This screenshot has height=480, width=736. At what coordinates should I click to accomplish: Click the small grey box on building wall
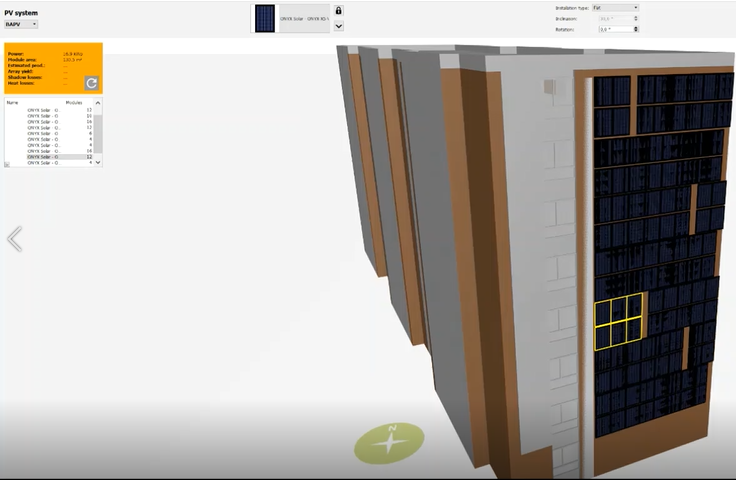pyautogui.click(x=550, y=87)
